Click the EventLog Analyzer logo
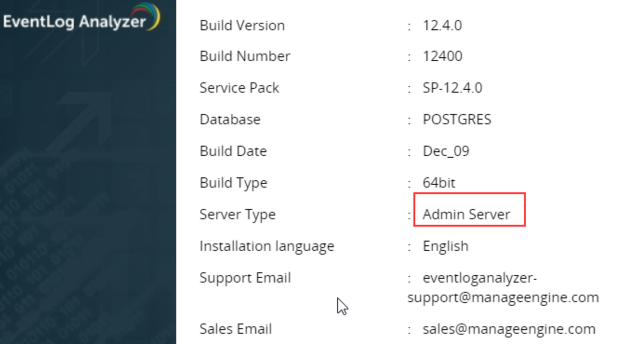 pos(81,18)
